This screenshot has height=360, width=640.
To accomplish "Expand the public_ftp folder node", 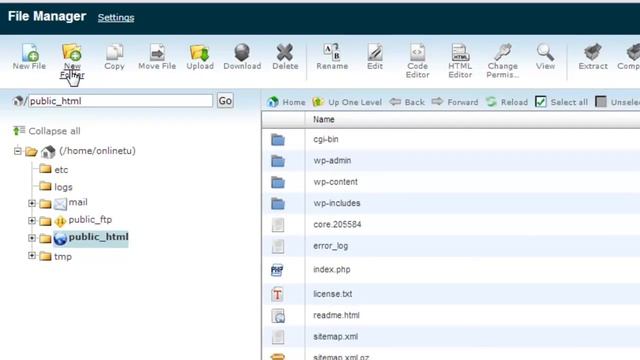I will click(x=32, y=220).
